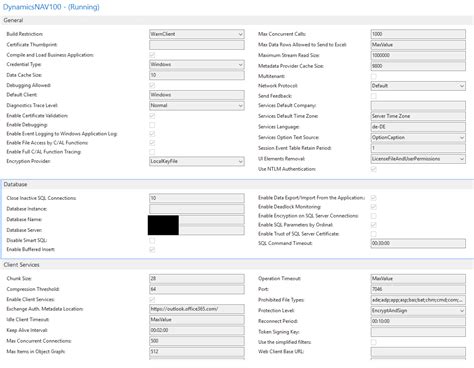Click the Reconnect Period field
Viewport: 474px width, 368px height.
pos(418,321)
